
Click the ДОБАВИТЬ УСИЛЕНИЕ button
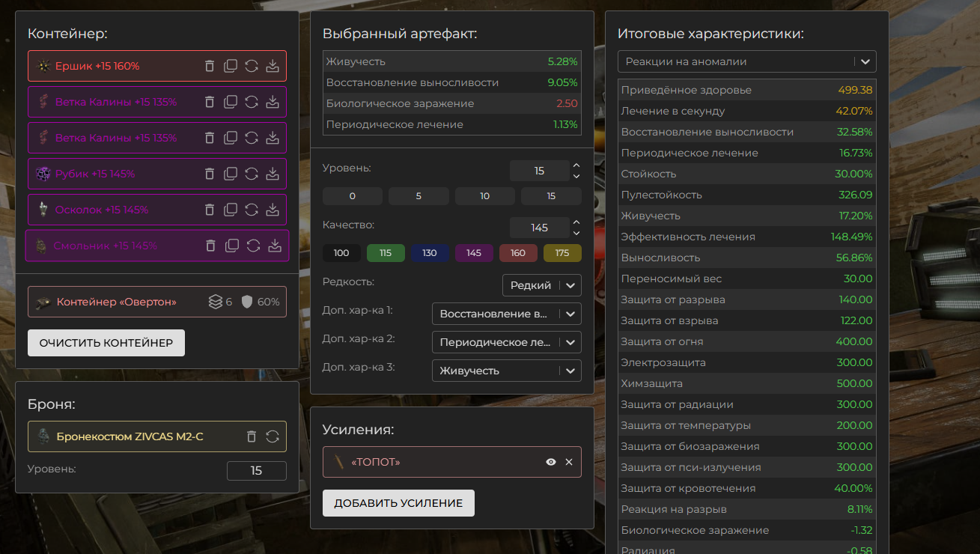(398, 503)
